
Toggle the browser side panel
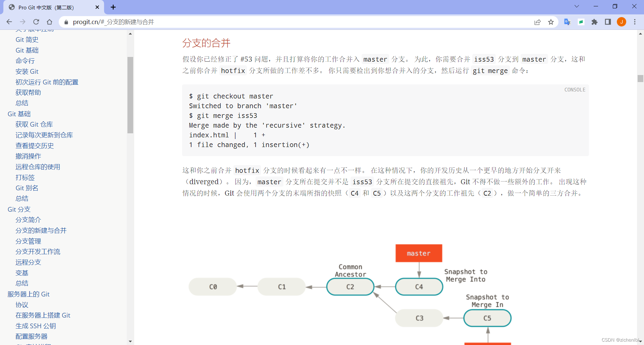(x=608, y=22)
